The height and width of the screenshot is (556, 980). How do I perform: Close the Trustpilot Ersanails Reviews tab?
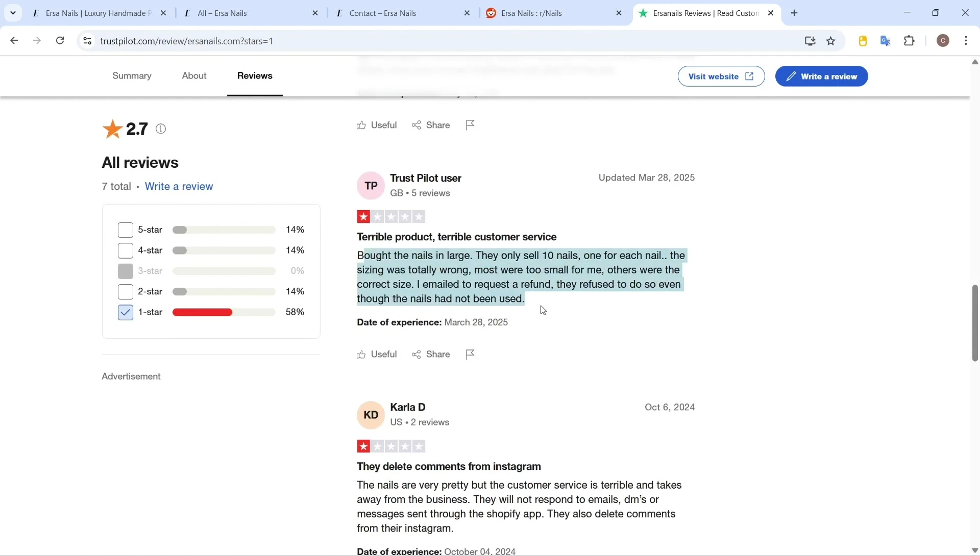tap(771, 13)
